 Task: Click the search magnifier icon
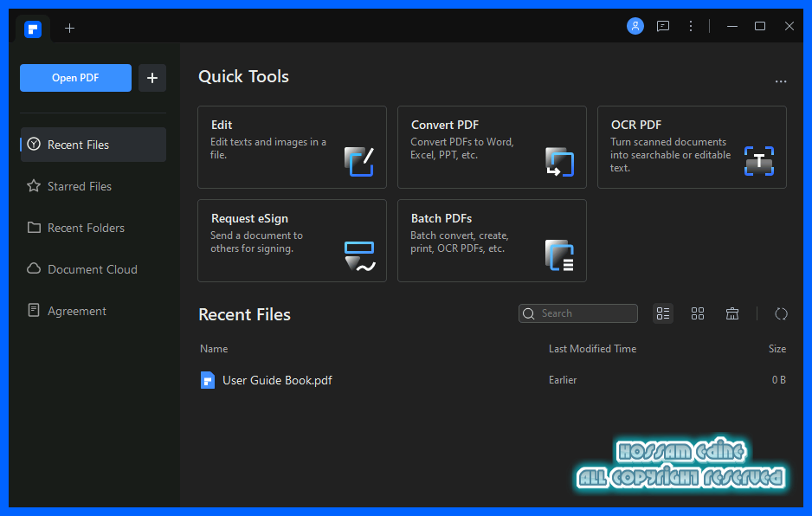point(529,313)
